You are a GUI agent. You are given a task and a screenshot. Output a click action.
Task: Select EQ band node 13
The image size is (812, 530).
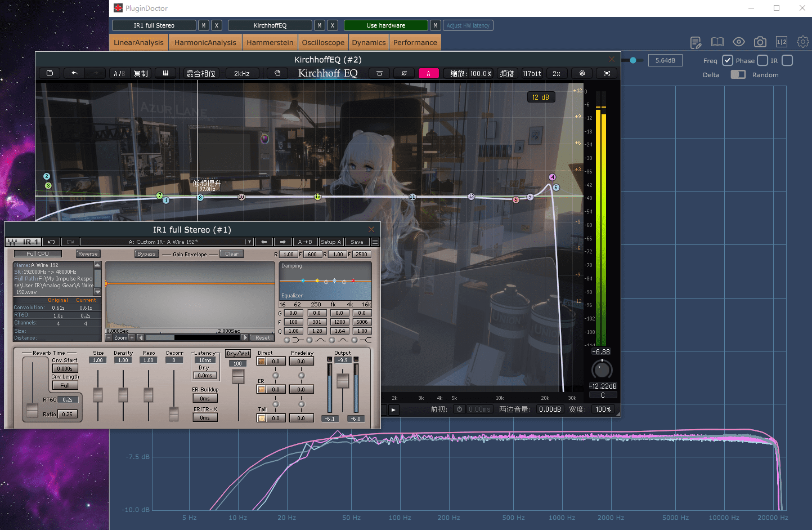pyautogui.click(x=317, y=197)
